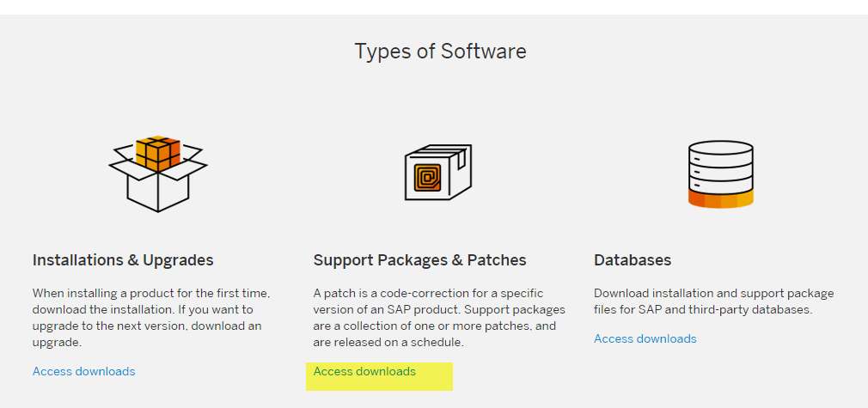This screenshot has width=868, height=408.
Task: Click the white strip above the gray section
Action: click(x=434, y=7)
